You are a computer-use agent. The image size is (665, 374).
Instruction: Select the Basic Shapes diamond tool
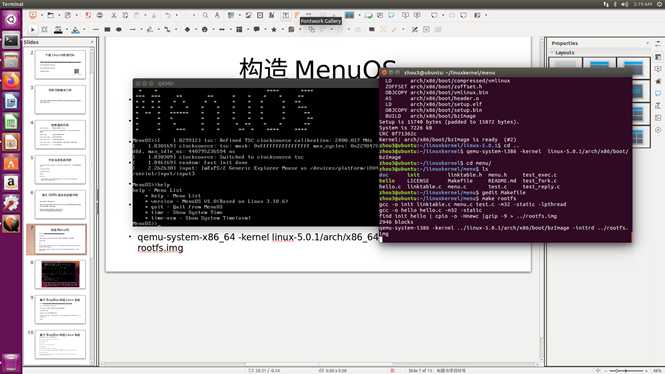187,30
